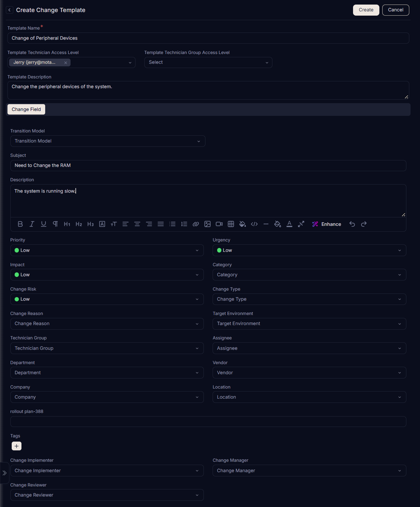
Task: Insert a video into the description
Action: 219,224
